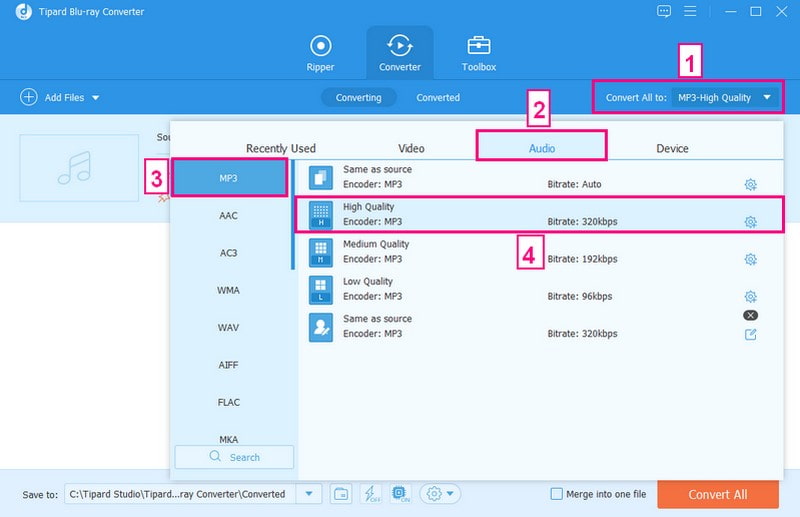800x517 pixels.
Task: Open the output folder icon
Action: point(341,494)
